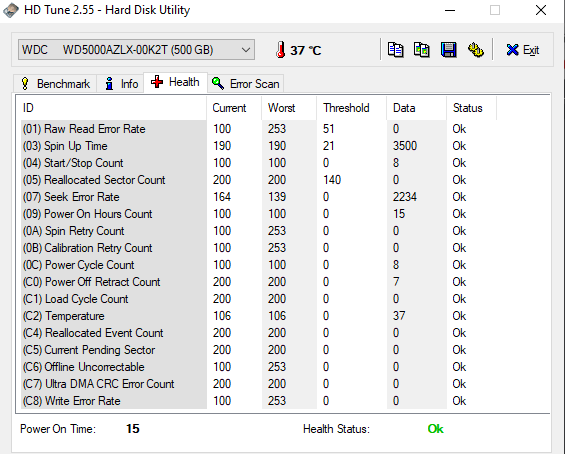Screen dimensions: 565x454
Task: Open the Info tab
Action: coord(121,84)
